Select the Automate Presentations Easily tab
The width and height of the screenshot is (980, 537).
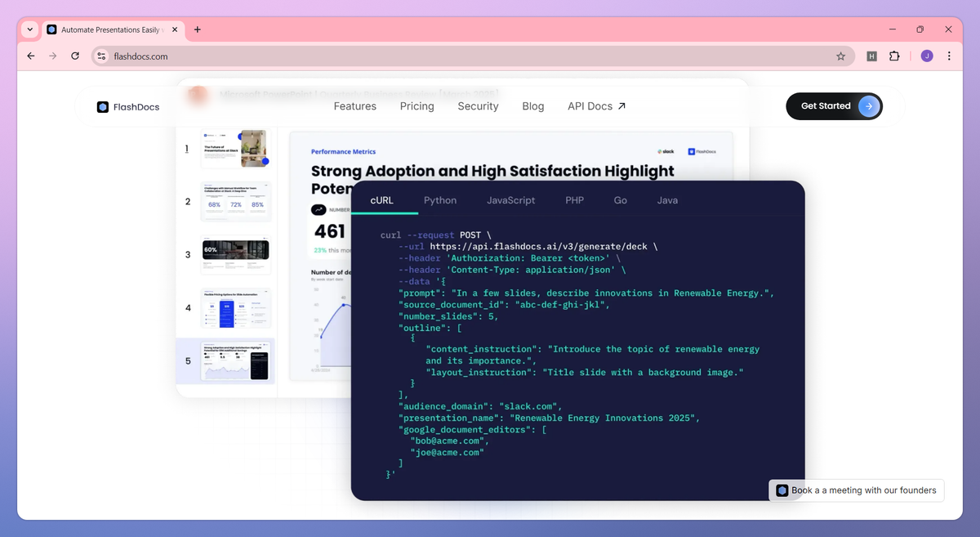point(113,29)
